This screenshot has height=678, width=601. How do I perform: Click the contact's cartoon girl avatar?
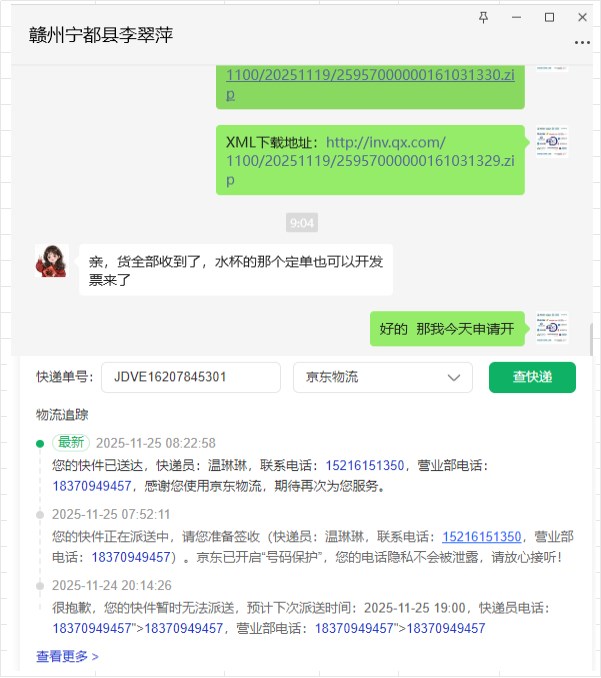(x=52, y=261)
